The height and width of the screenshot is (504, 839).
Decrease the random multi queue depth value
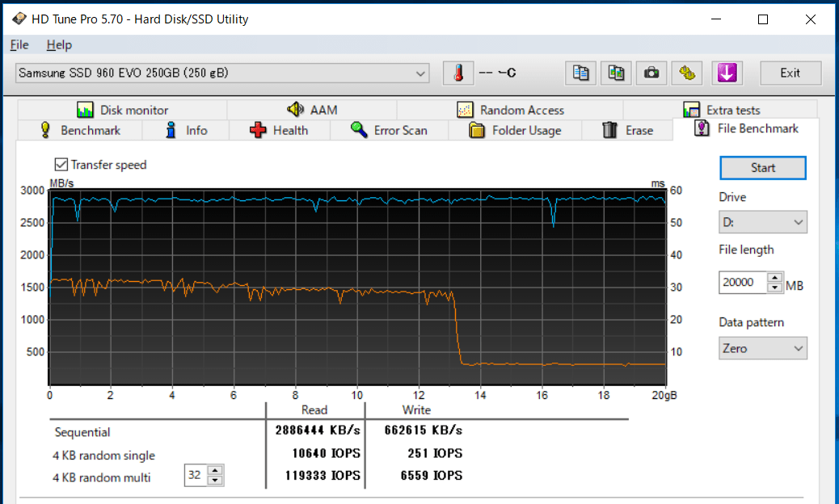(215, 481)
